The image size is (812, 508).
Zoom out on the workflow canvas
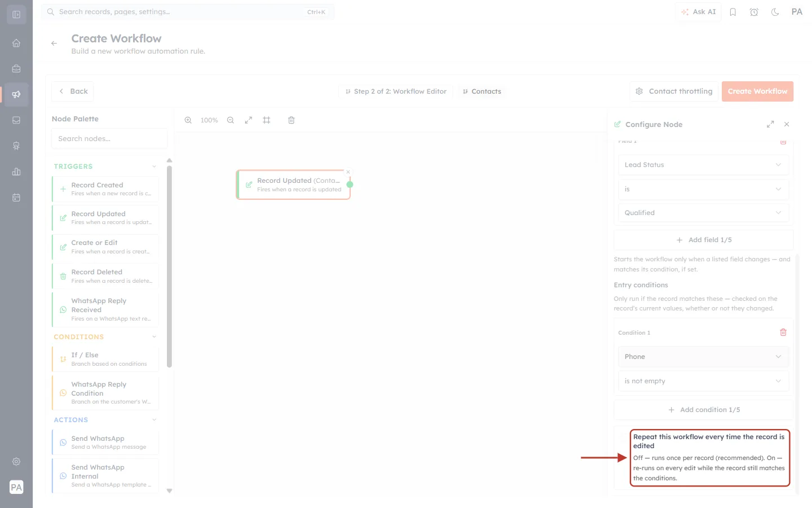231,120
